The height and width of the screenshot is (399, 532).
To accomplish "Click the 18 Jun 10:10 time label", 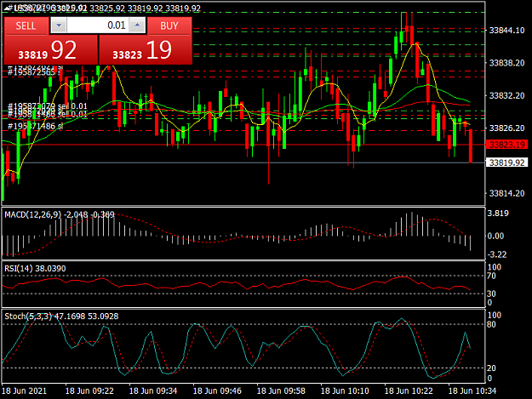I will click(345, 390).
